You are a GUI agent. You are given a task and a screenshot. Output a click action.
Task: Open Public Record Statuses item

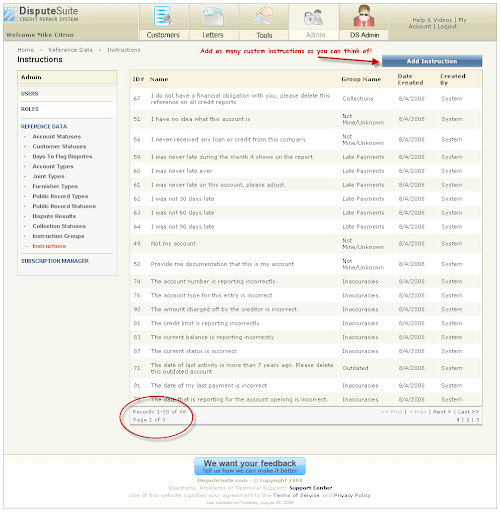click(64, 206)
